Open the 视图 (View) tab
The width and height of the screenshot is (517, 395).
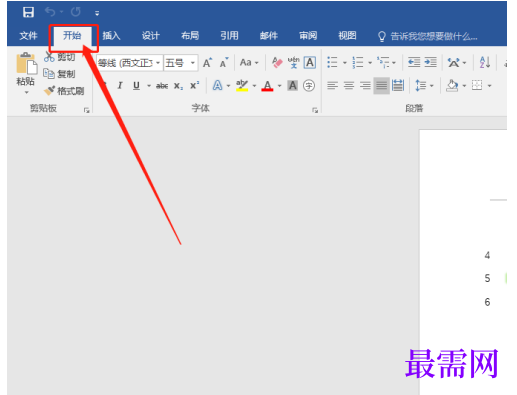347,35
